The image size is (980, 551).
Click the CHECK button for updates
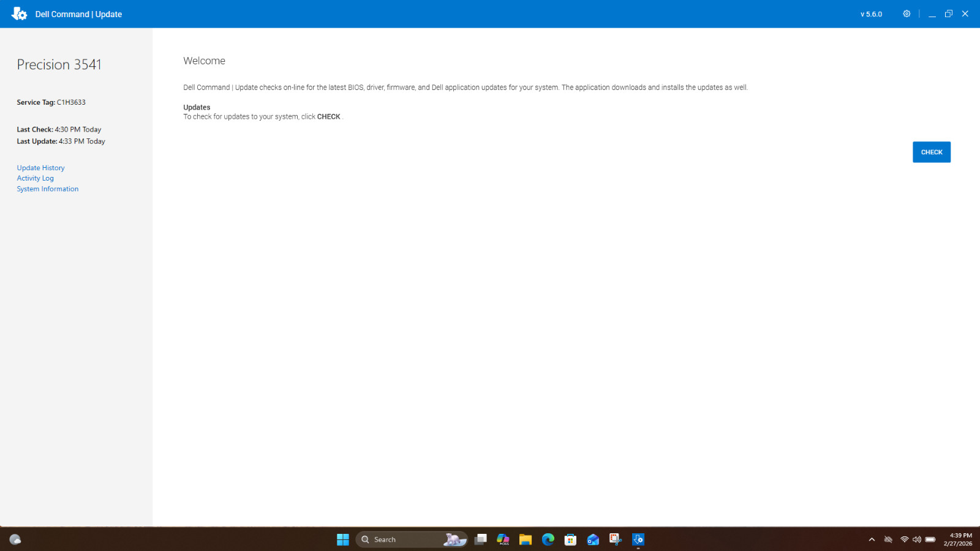click(x=931, y=152)
